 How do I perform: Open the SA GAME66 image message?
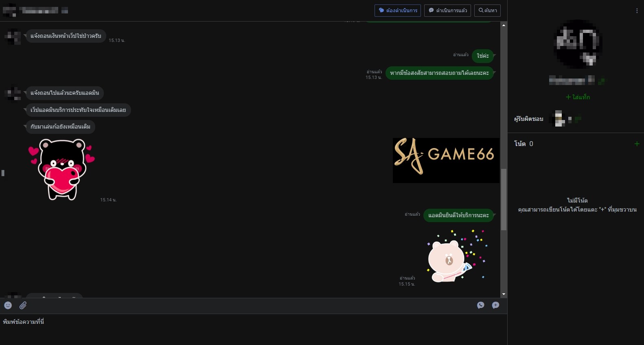point(446,160)
